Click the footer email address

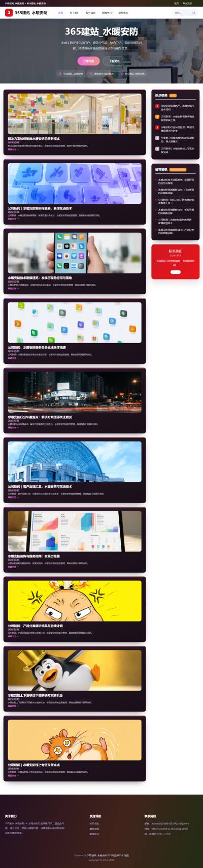170,824
